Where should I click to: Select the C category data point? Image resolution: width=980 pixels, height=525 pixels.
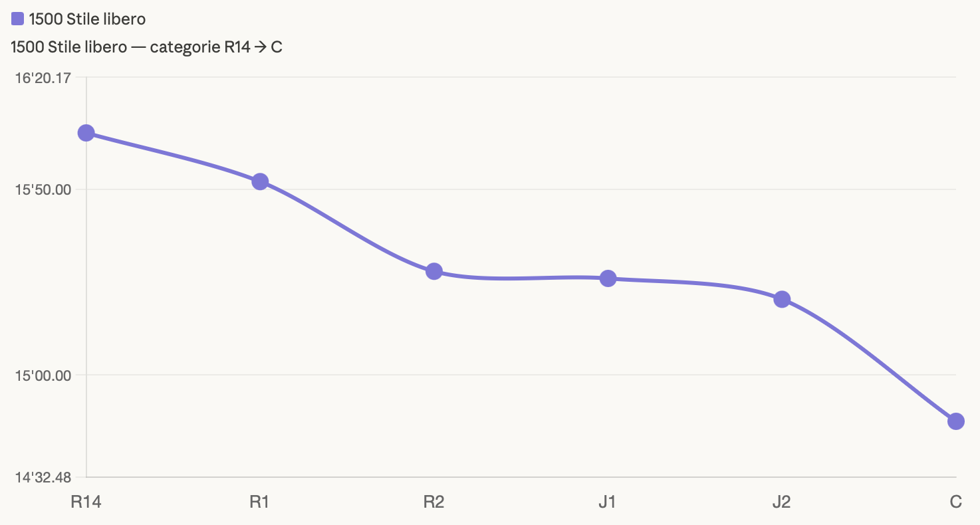point(955,421)
